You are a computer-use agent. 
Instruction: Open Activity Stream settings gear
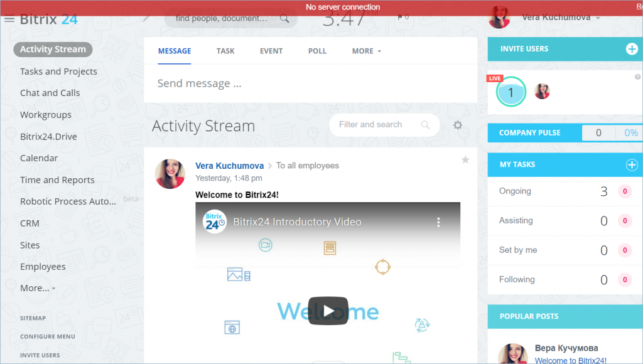pyautogui.click(x=458, y=125)
